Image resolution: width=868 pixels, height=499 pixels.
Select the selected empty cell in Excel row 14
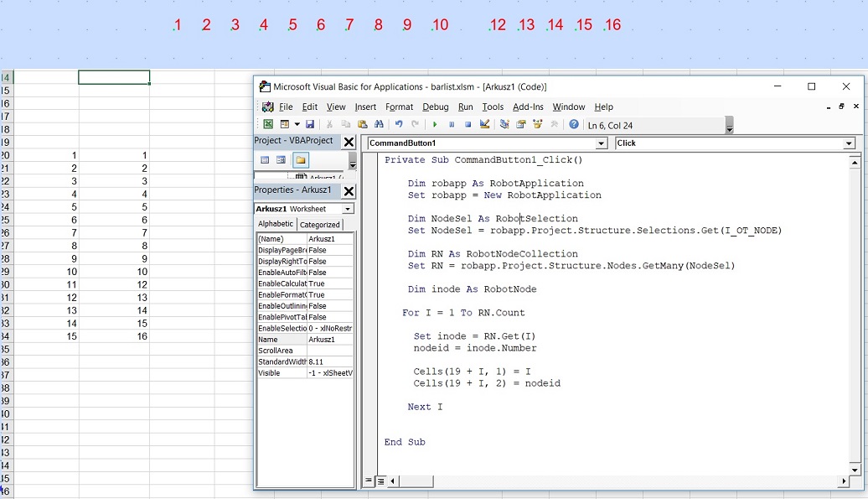click(x=114, y=77)
